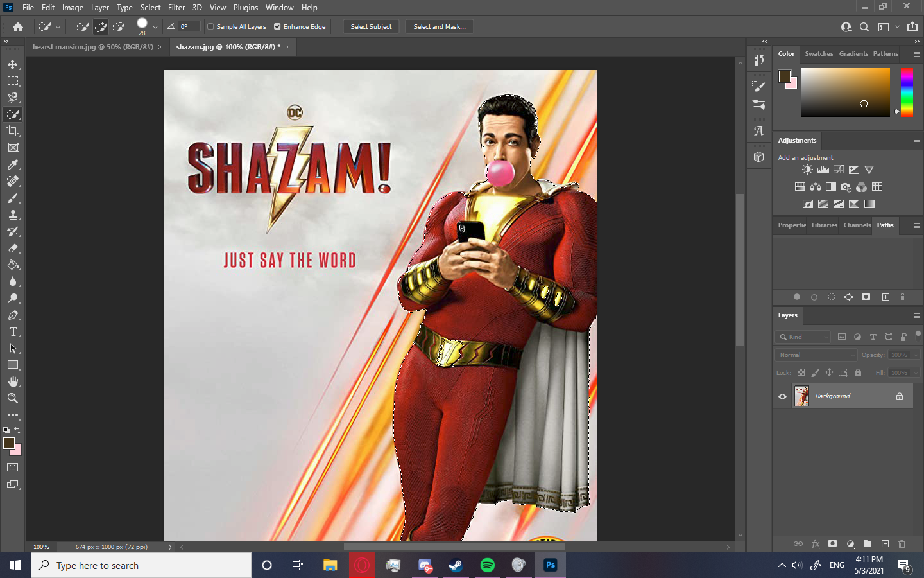Add a Photo Filter adjustment
The width and height of the screenshot is (924, 578).
pos(846,187)
